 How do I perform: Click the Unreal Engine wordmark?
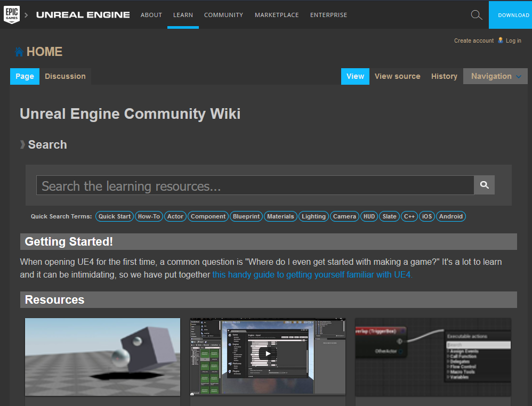pyautogui.click(x=83, y=15)
